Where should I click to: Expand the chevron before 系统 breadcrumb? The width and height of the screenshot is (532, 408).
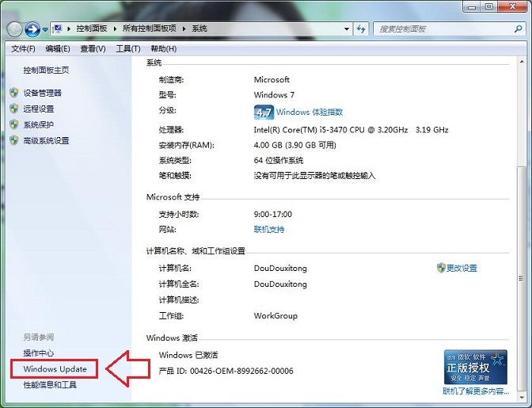pyautogui.click(x=184, y=29)
